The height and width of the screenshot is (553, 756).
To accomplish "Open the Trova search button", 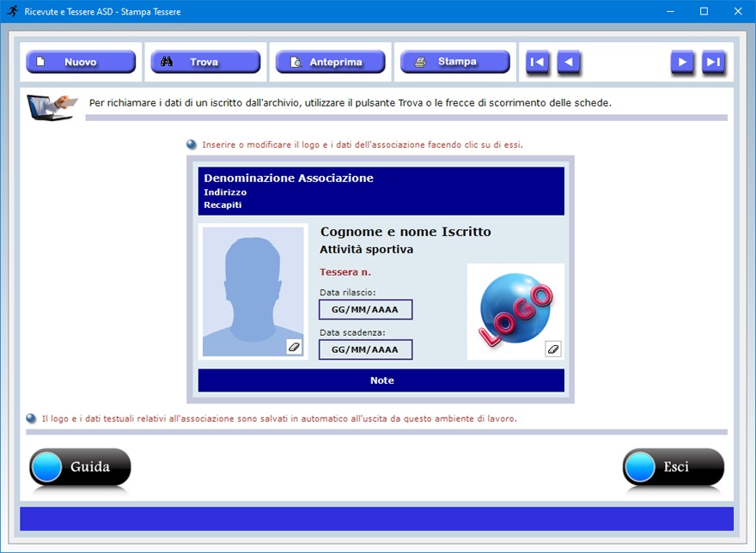I will coord(205,62).
